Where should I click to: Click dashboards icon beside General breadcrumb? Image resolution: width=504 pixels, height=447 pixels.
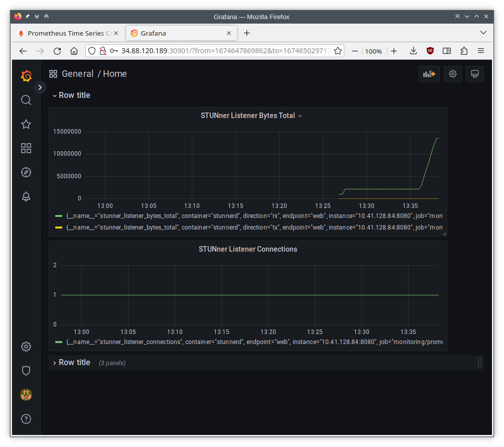pyautogui.click(x=53, y=74)
